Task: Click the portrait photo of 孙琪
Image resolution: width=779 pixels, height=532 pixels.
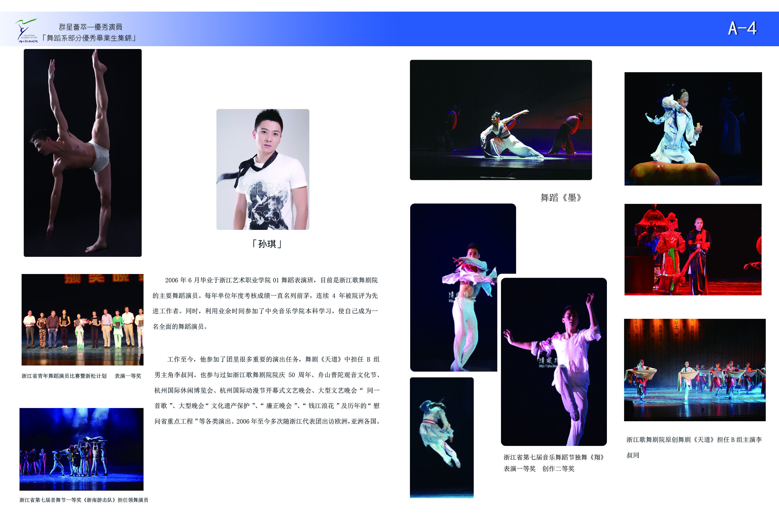Action: (x=263, y=169)
